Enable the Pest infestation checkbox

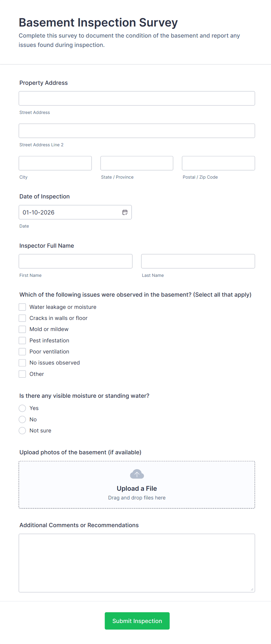22,341
